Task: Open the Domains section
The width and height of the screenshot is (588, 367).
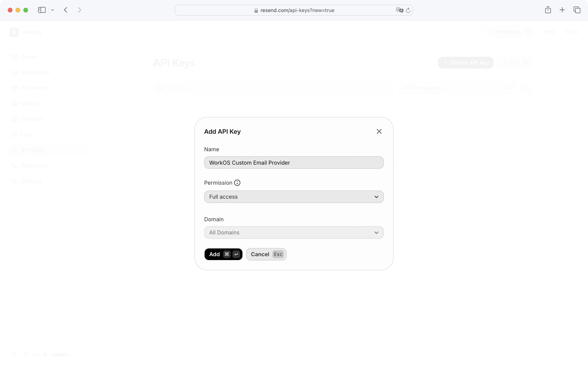Action: coord(15,119)
